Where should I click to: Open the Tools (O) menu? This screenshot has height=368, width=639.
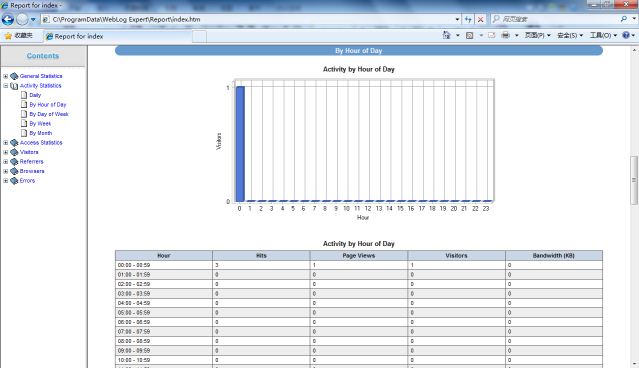pos(603,35)
